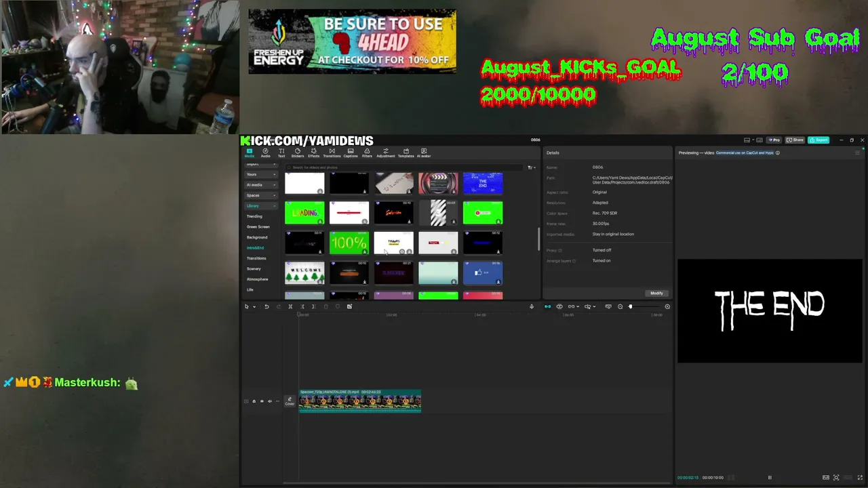868x488 pixels.
Task: Expand the Spaces section
Action: point(261,195)
